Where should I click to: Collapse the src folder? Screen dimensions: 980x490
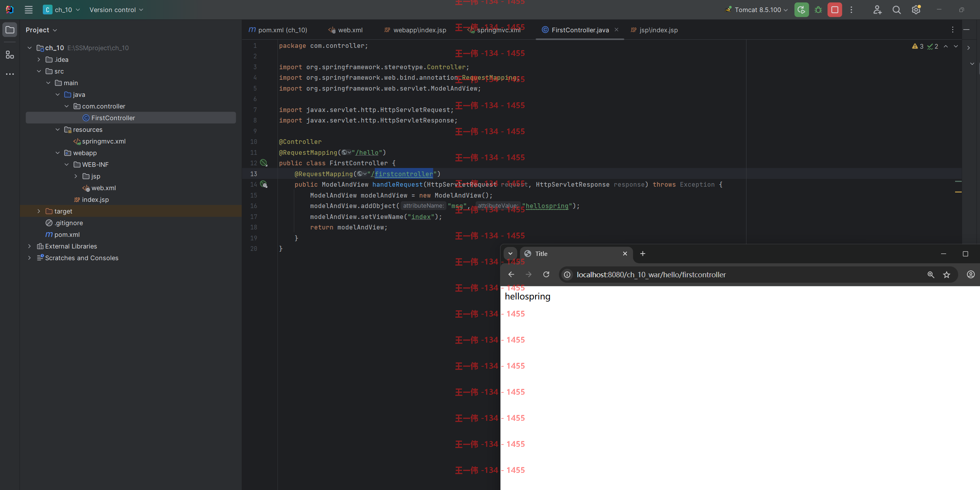pyautogui.click(x=39, y=71)
